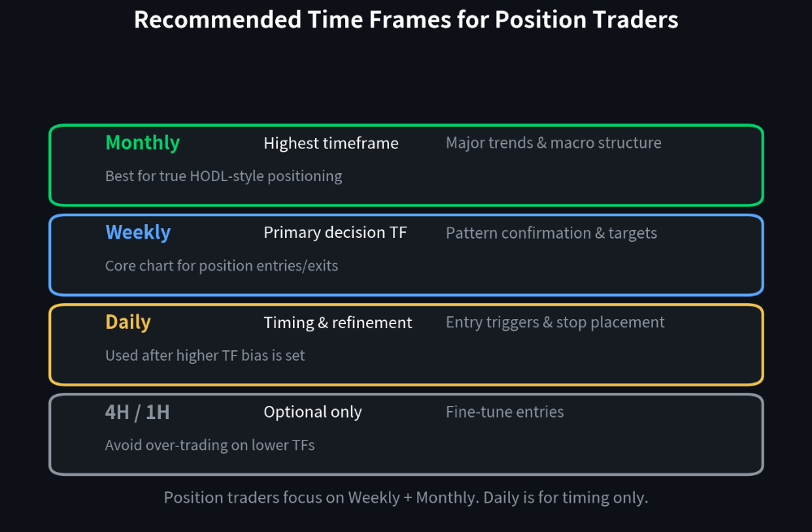
Task: Click the blue Weekly heading
Action: (138, 232)
